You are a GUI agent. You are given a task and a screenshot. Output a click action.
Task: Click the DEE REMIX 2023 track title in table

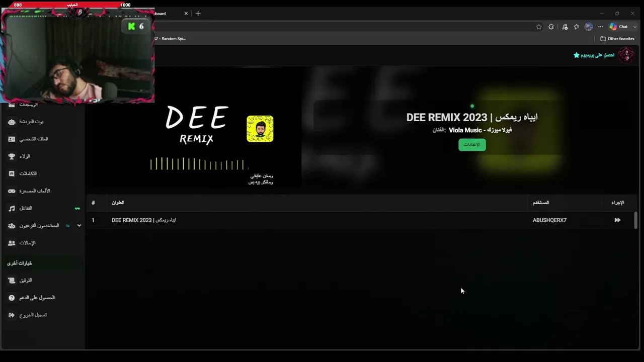pos(144,220)
